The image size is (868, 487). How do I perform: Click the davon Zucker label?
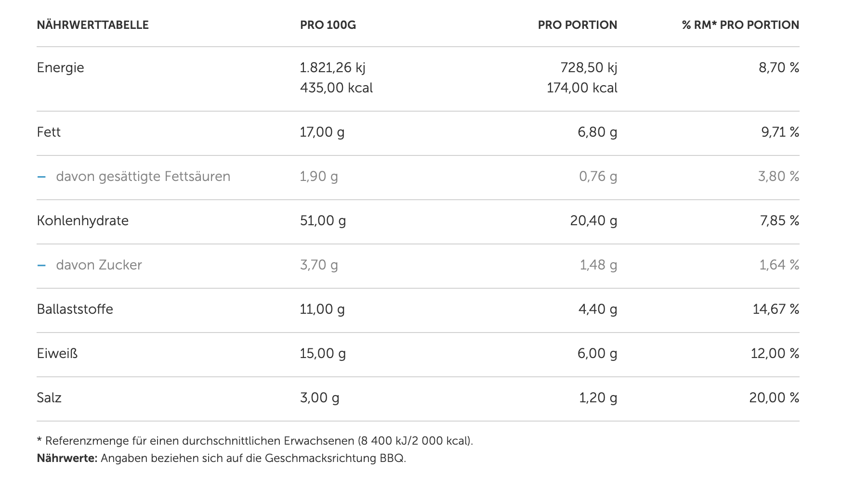(x=99, y=265)
